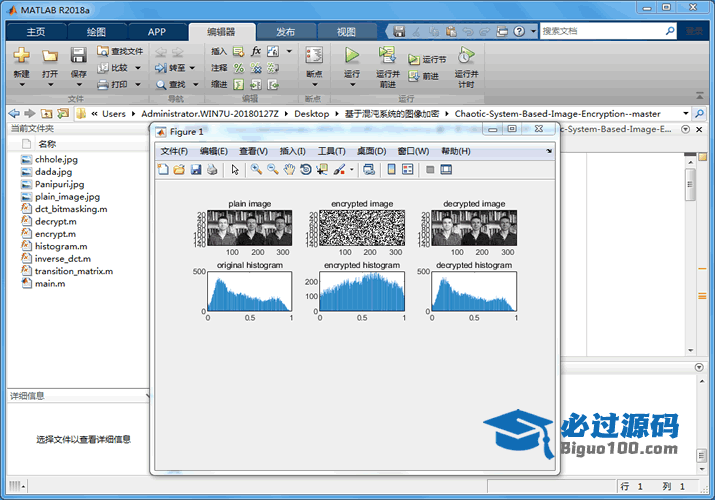Click the link plot icon in Figure toolbar
715x500 pixels.
(x=369, y=170)
